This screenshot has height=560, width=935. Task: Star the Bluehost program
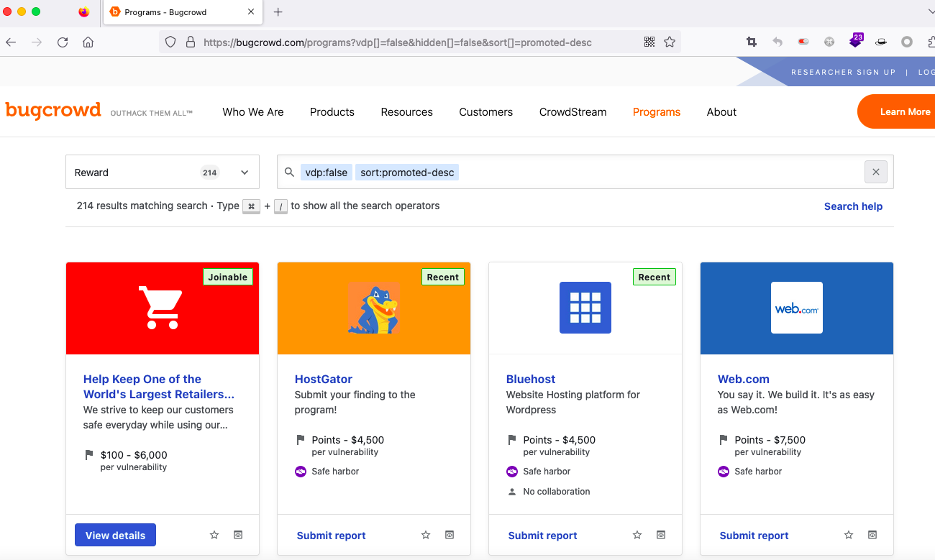[637, 535]
